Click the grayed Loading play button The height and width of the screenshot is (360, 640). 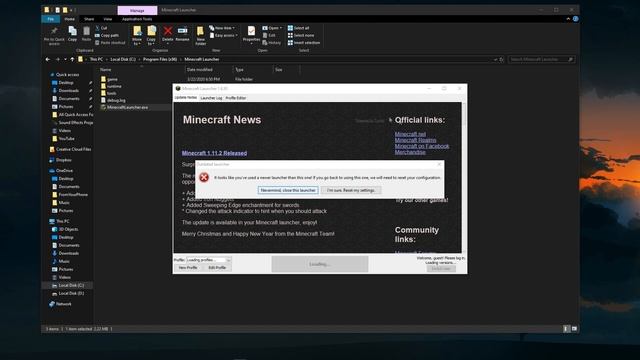click(x=320, y=264)
